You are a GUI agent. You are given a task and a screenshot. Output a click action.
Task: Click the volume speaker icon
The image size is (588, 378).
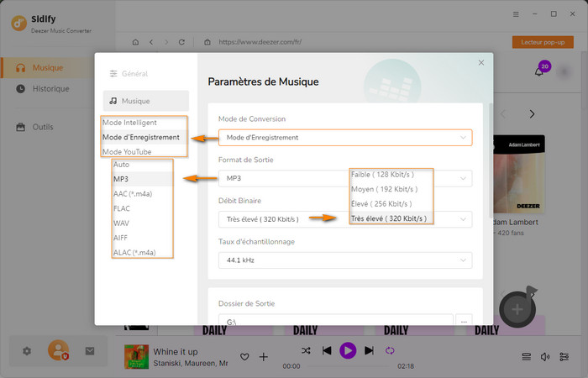click(545, 357)
